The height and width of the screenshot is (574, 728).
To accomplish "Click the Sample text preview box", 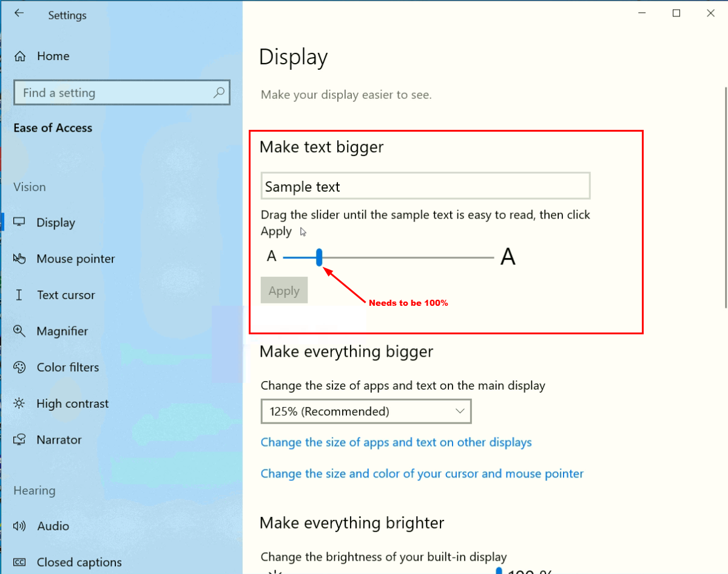I will [x=425, y=186].
